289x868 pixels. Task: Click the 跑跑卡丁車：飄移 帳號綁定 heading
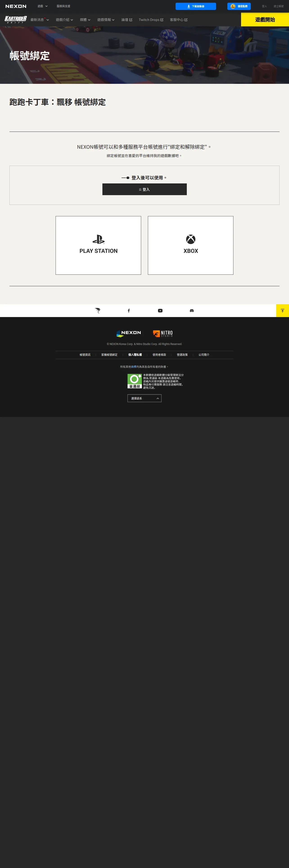click(58, 102)
